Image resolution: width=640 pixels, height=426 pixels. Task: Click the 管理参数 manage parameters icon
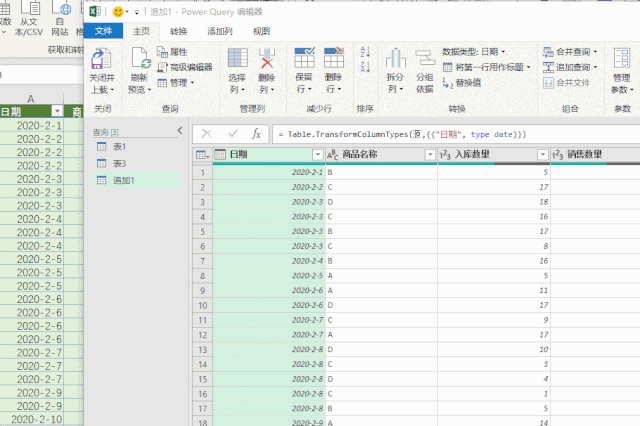pyautogui.click(x=622, y=58)
